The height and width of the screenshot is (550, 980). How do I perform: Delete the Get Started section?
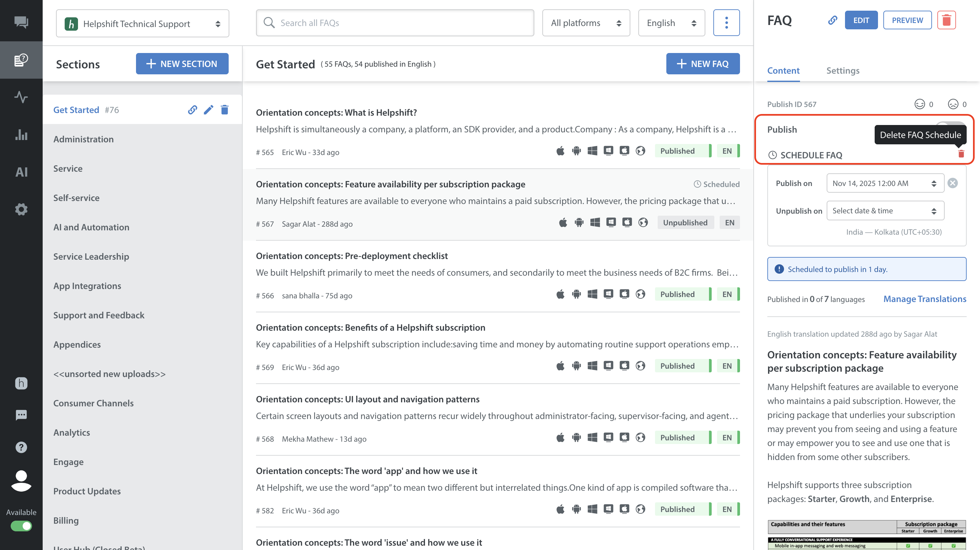click(x=224, y=110)
